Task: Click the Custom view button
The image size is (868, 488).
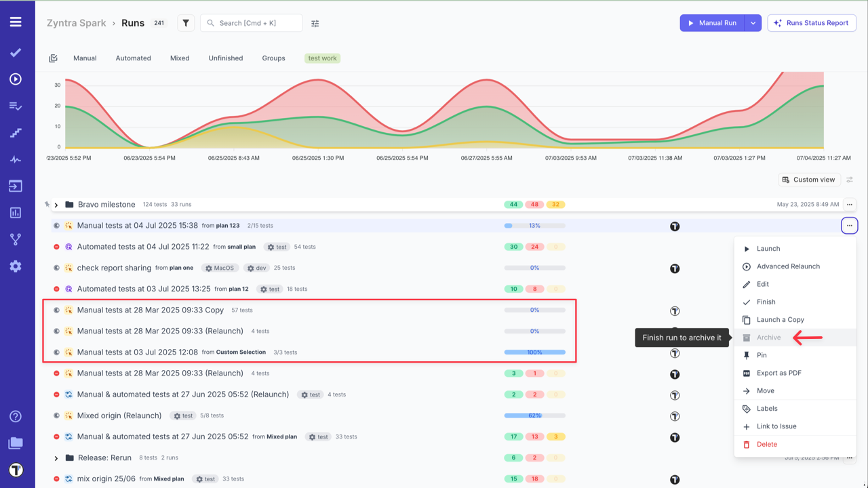Action: (x=808, y=180)
